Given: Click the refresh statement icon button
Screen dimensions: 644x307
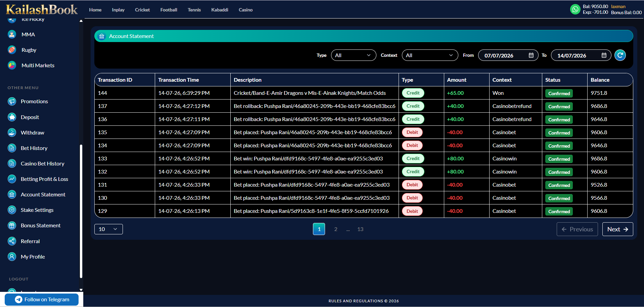Looking at the screenshot, I should [x=620, y=55].
